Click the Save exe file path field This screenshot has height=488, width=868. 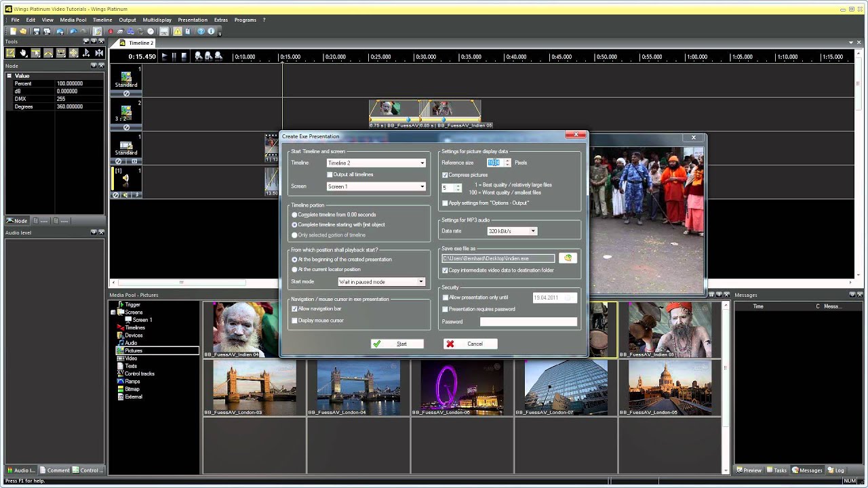coord(498,258)
